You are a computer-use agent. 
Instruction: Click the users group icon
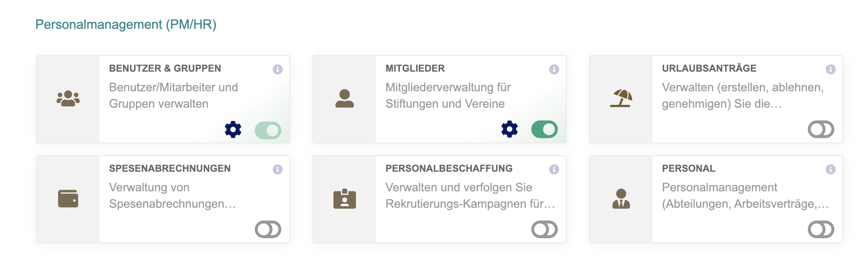(x=68, y=98)
